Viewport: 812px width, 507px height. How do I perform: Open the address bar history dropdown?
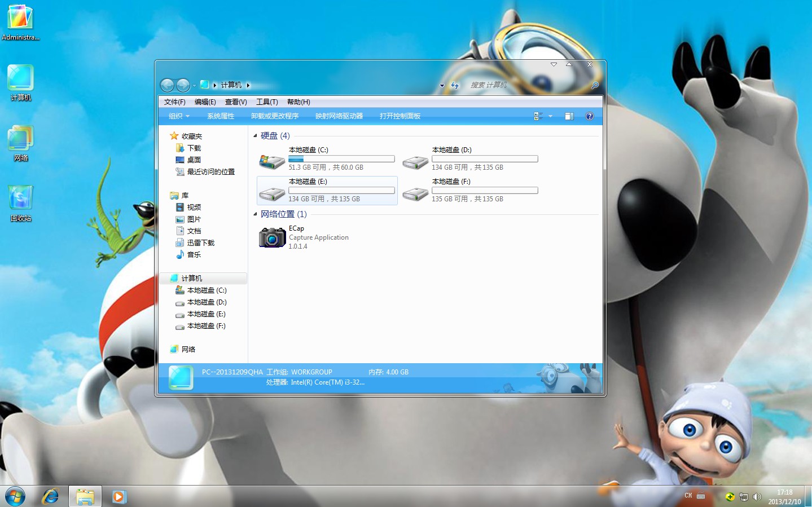(442, 86)
